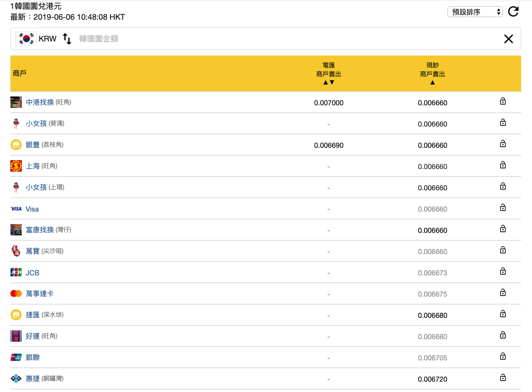Sort by 電匯 商戶賣出 column

329,74
